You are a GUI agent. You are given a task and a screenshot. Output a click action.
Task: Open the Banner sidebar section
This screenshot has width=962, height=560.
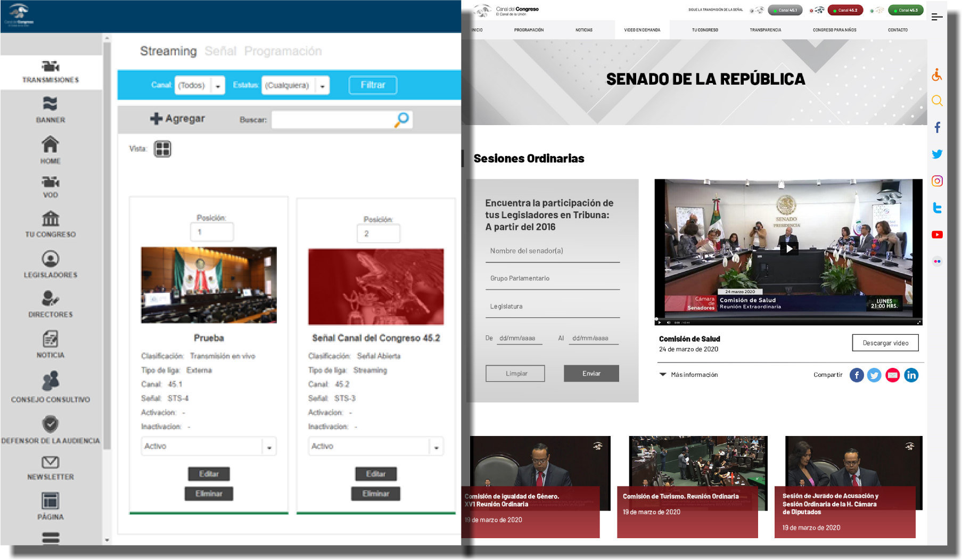point(51,110)
